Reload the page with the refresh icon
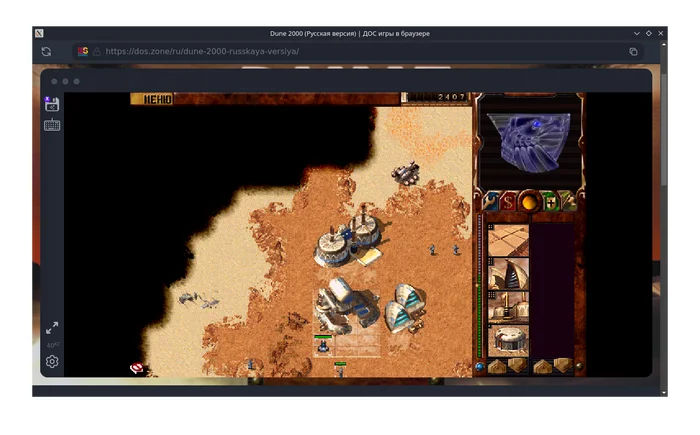The image size is (700, 435). coord(46,51)
